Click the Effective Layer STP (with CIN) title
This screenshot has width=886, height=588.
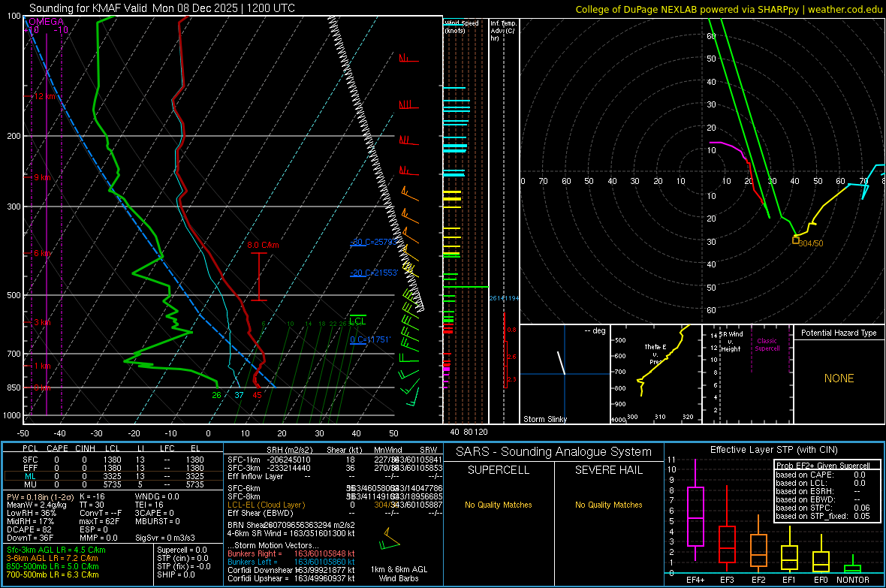point(773,450)
